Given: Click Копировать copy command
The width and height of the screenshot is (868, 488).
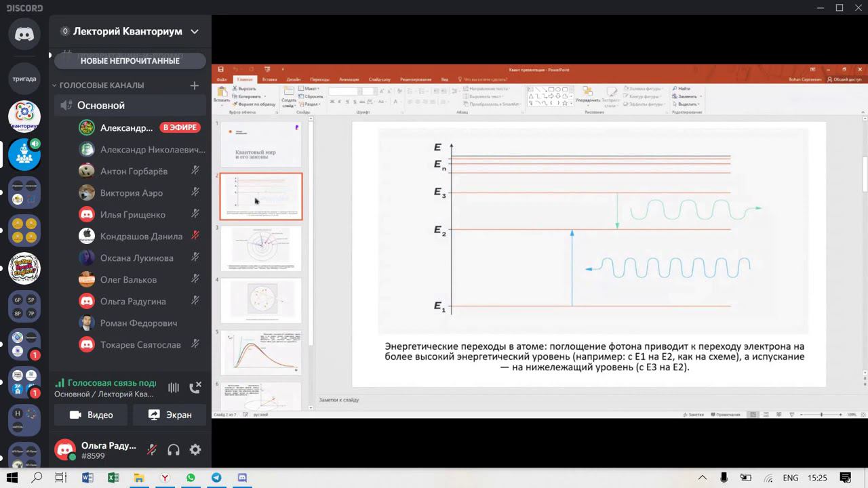Looking at the screenshot, I should [x=246, y=96].
